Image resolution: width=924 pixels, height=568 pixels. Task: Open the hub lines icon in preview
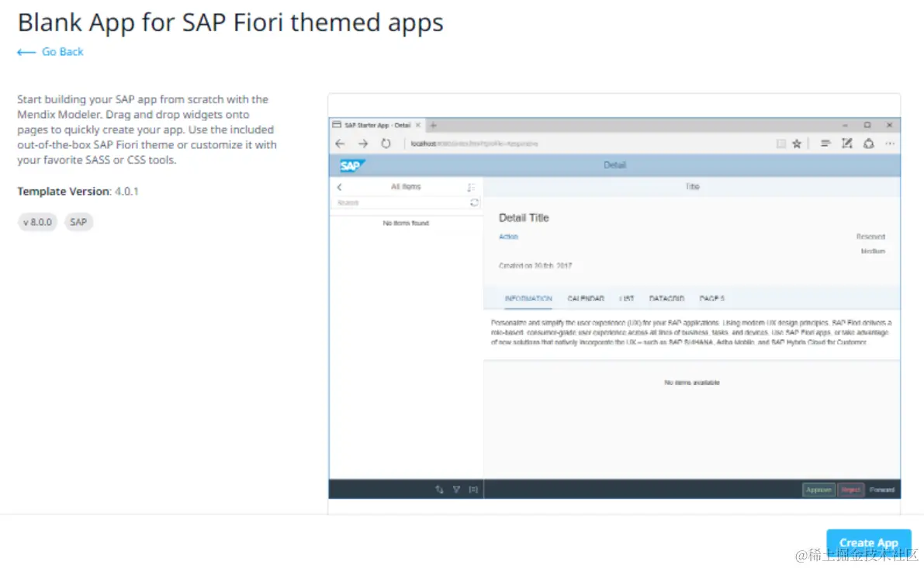coord(825,144)
